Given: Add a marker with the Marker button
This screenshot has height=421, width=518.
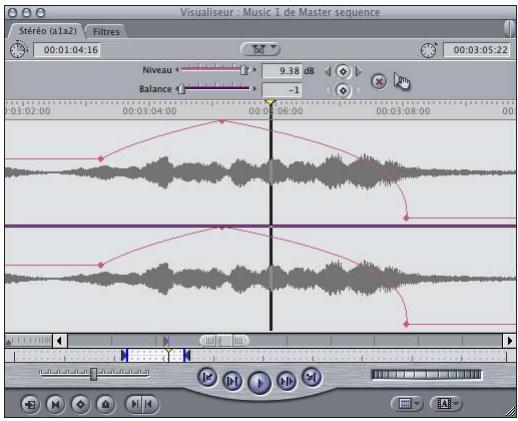Looking at the screenshot, I should coord(106,404).
